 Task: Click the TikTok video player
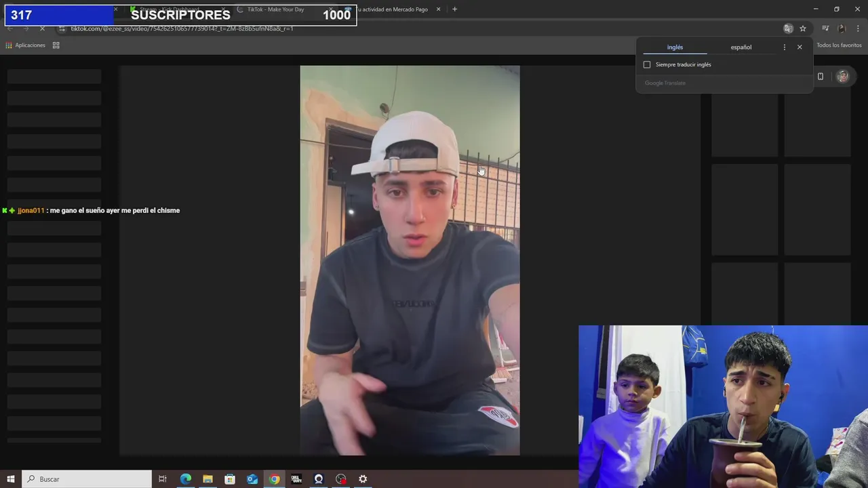point(410,260)
